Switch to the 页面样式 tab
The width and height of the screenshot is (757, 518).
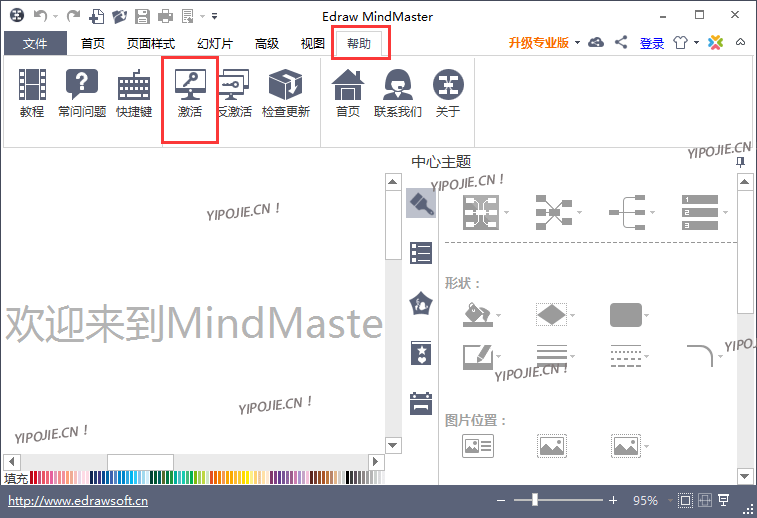(x=151, y=43)
